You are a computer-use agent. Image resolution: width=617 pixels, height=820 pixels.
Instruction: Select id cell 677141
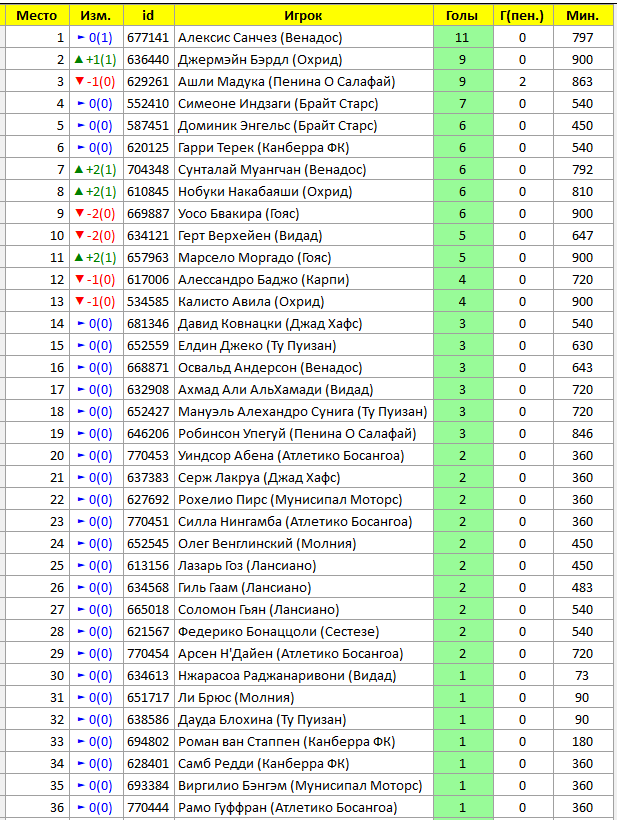148,38
